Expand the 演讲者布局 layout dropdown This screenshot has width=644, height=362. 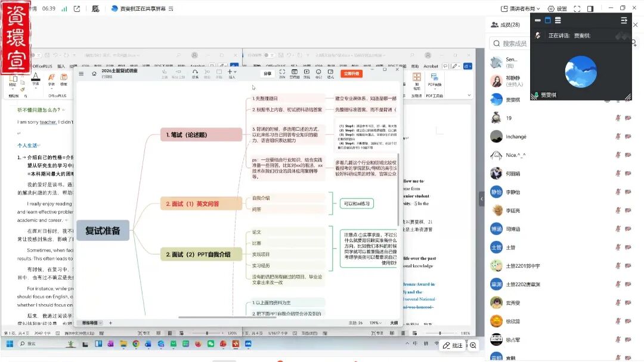521,9
